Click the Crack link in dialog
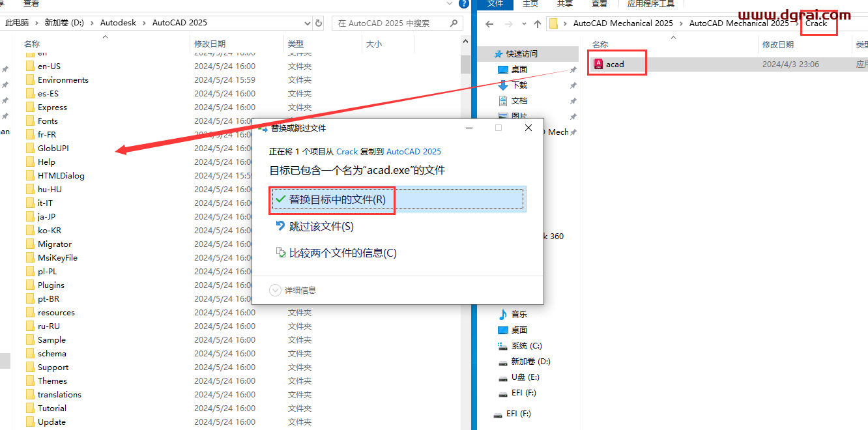The width and height of the screenshot is (868, 430). coord(347,151)
